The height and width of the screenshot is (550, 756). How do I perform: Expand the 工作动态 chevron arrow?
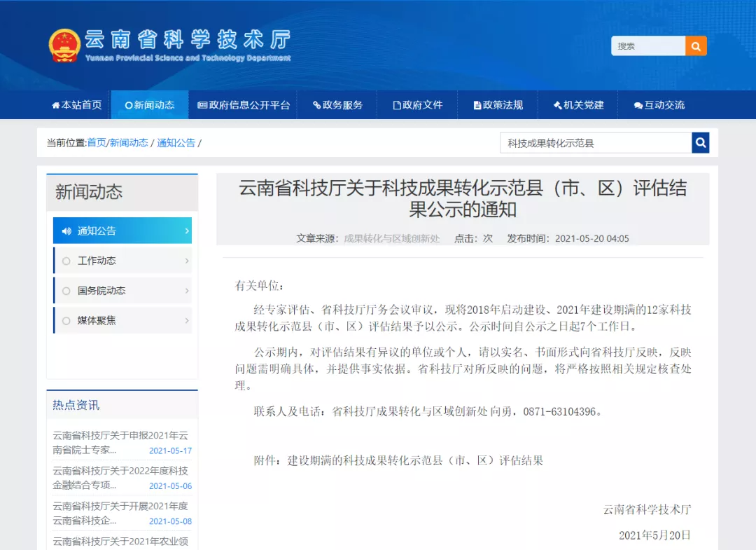(186, 261)
